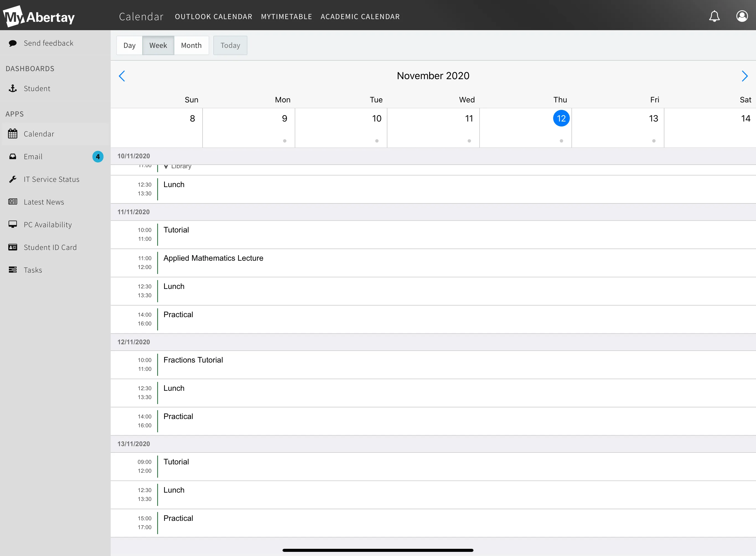
Task: Click the PC Availability monitor icon
Action: coord(13,224)
